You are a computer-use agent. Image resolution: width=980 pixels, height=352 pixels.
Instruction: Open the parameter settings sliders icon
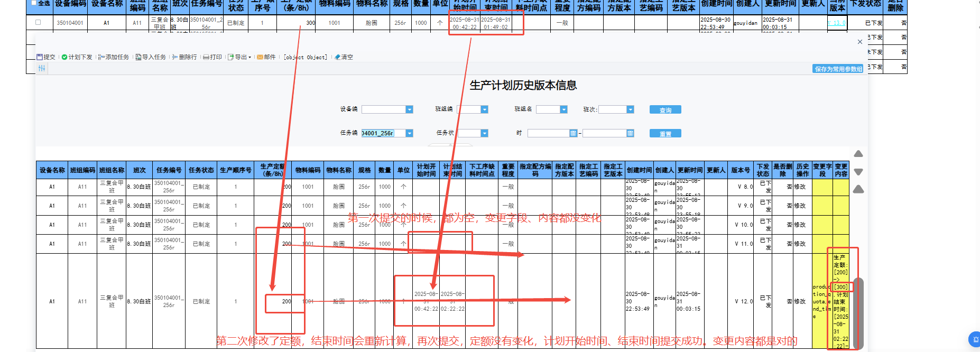coord(42,68)
